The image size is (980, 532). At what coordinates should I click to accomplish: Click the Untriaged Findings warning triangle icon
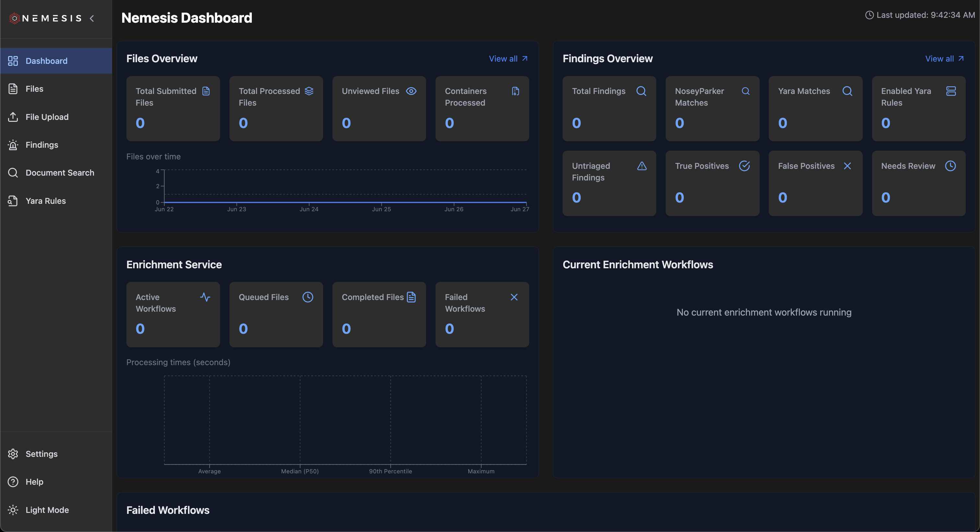642,166
